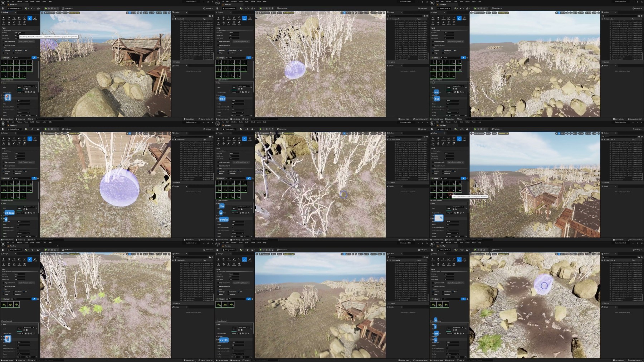Click the Save icon in top-left editor toolbar

[3, 8]
